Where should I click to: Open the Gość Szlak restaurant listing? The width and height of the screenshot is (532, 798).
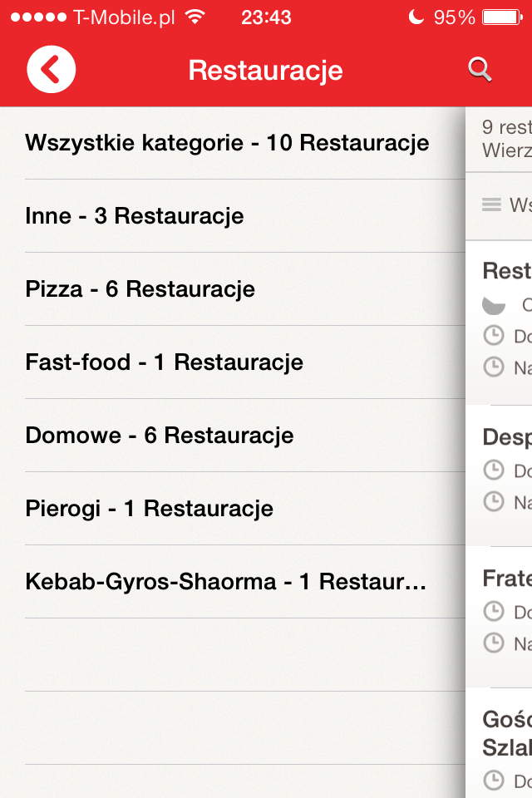coord(507,731)
